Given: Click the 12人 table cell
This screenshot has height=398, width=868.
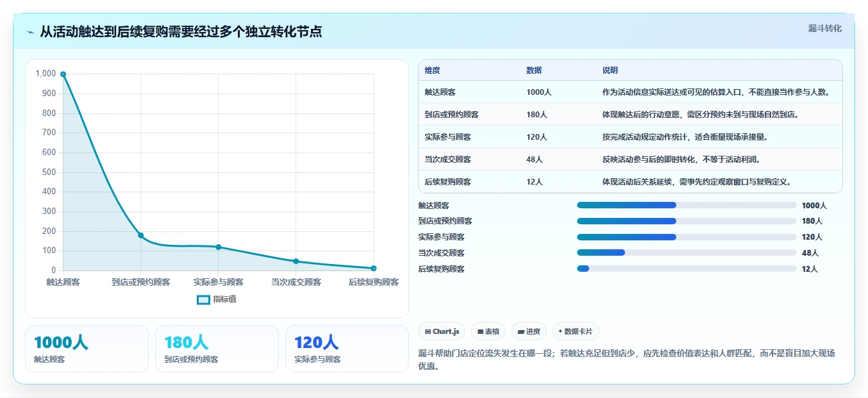Looking at the screenshot, I should click(535, 181).
